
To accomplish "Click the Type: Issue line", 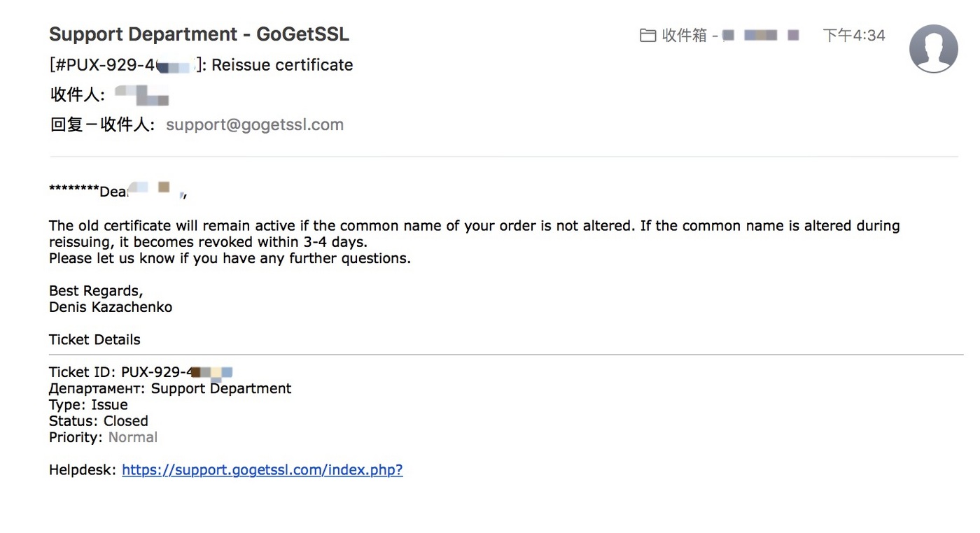I will 88,405.
